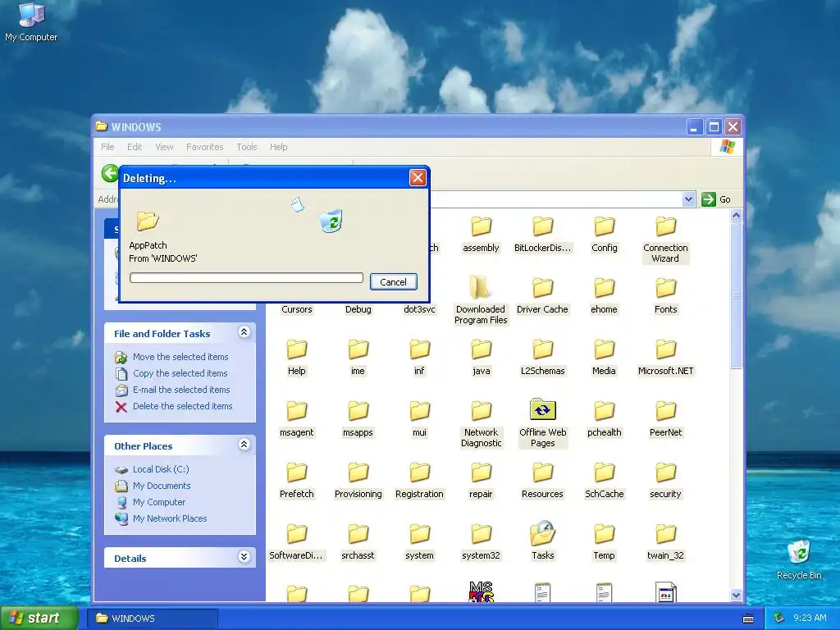Select the Help folder icon
This screenshot has width=840, height=630.
coord(296,350)
